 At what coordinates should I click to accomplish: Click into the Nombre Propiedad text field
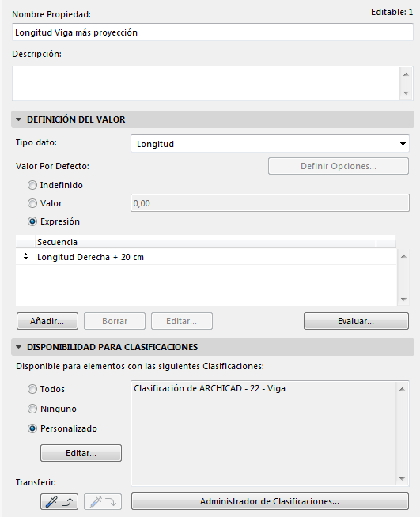pos(213,32)
